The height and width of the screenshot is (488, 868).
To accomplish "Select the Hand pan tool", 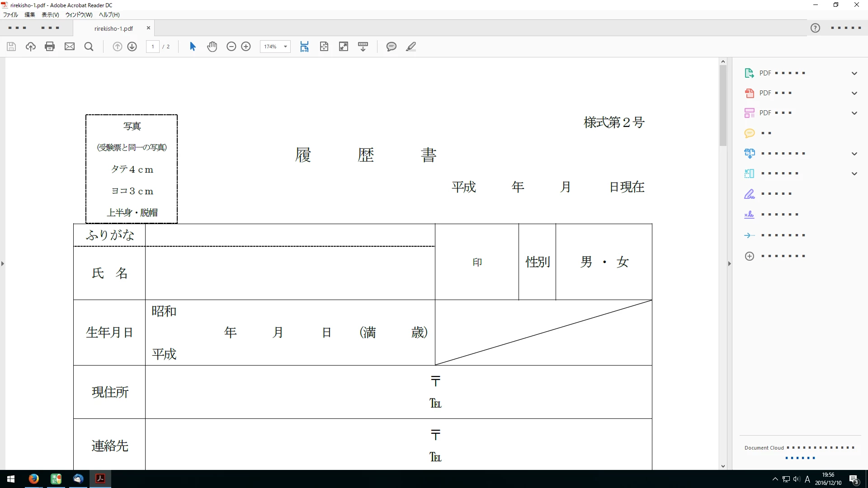I will tap(212, 47).
